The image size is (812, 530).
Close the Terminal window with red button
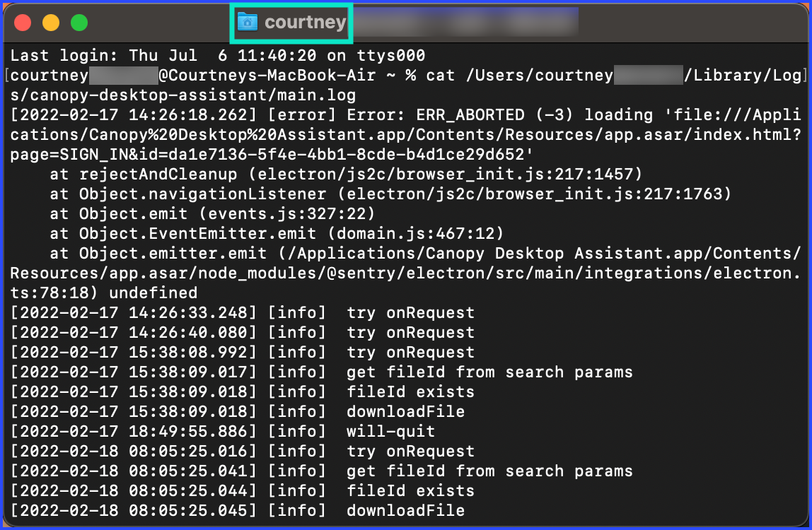click(x=23, y=23)
